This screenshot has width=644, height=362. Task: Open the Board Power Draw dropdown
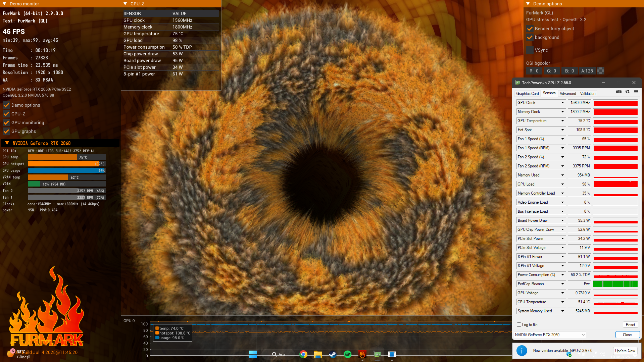[562, 220]
